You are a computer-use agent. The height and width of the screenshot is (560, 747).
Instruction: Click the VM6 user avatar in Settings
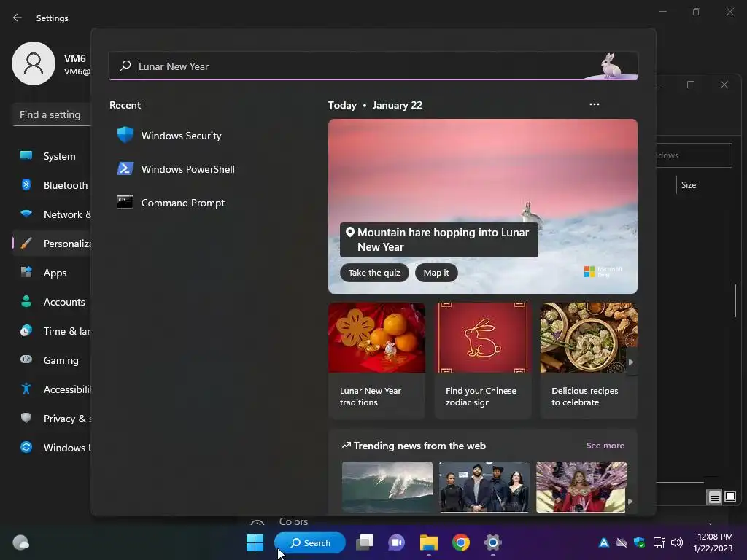click(x=34, y=63)
